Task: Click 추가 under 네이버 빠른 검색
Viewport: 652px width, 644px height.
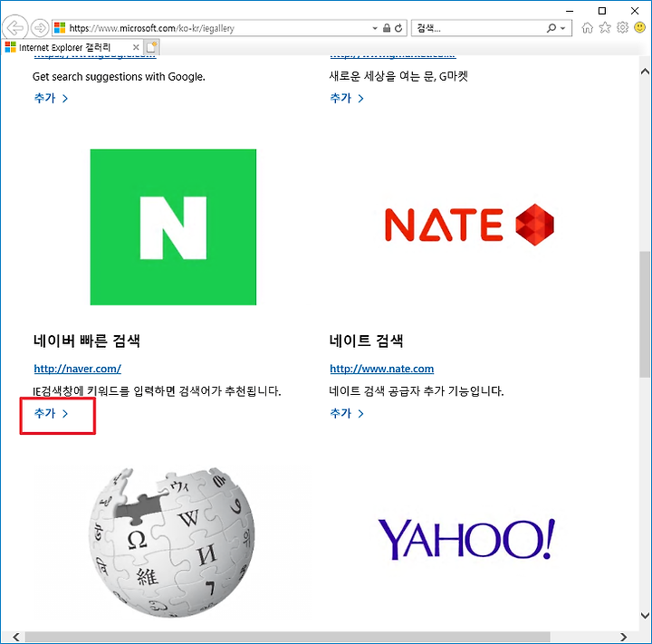Action: [x=51, y=414]
